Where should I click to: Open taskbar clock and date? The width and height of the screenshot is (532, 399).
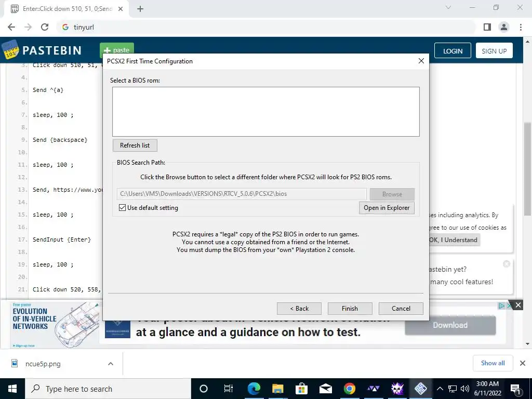(x=487, y=389)
